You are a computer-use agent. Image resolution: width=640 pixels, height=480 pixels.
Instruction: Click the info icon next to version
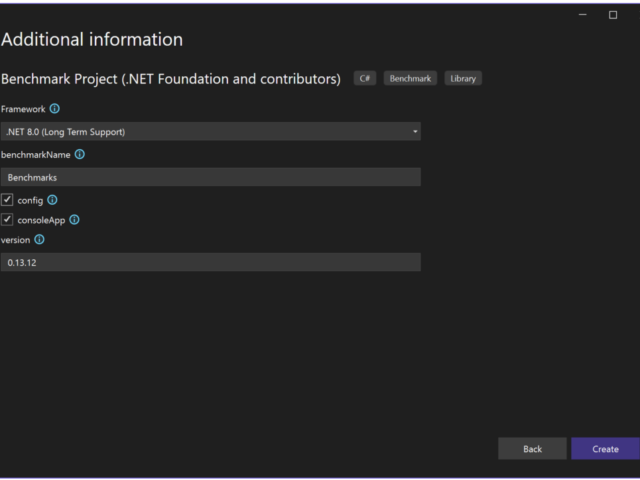(x=39, y=240)
